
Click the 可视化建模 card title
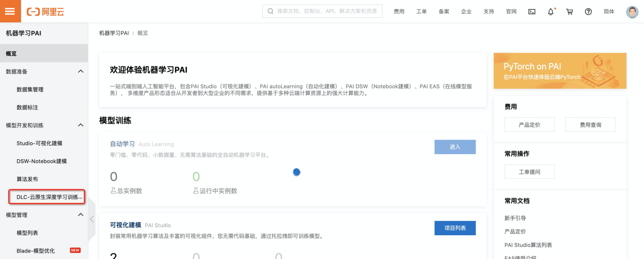tap(126, 225)
